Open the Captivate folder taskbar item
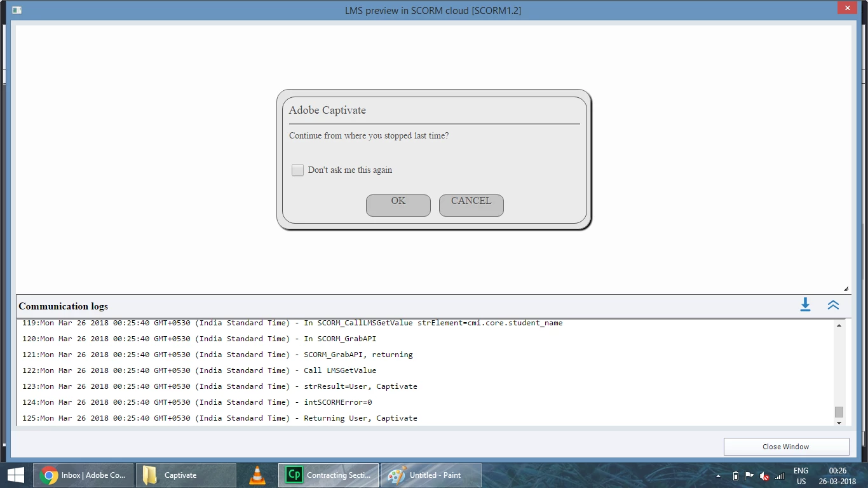 click(186, 475)
